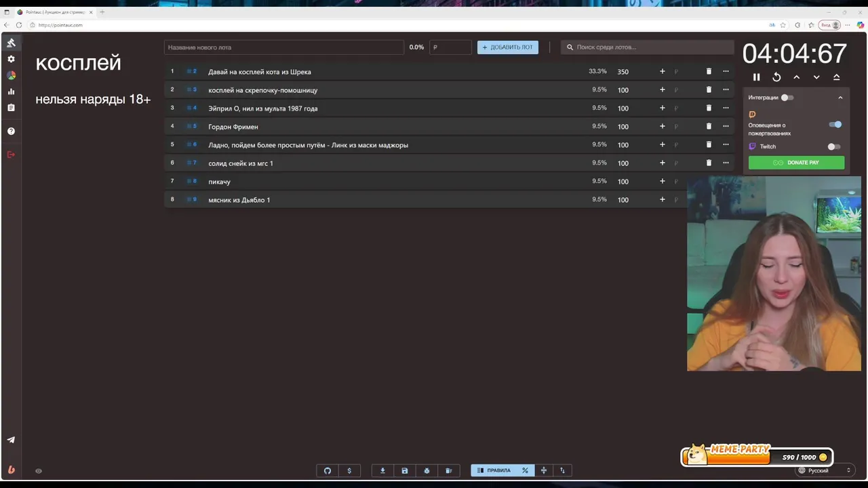This screenshot has height=488, width=868.
Task: Open the Русский language dropdown
Action: point(823,470)
